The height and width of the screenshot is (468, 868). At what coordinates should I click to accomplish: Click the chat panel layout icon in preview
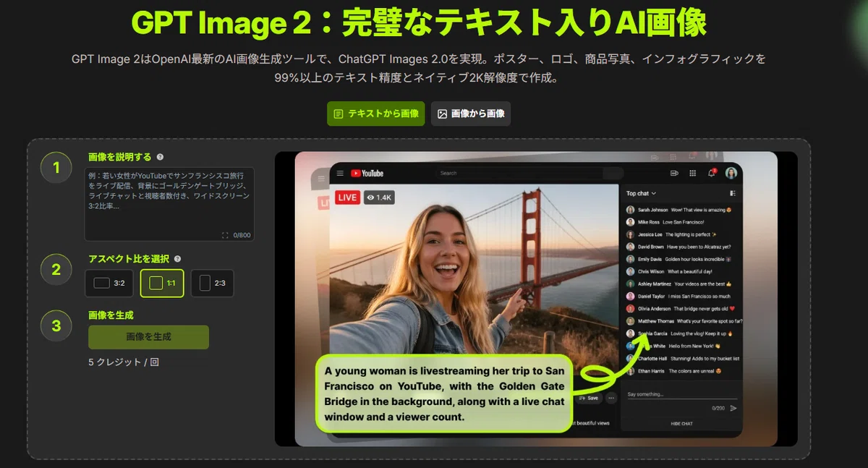tap(732, 193)
